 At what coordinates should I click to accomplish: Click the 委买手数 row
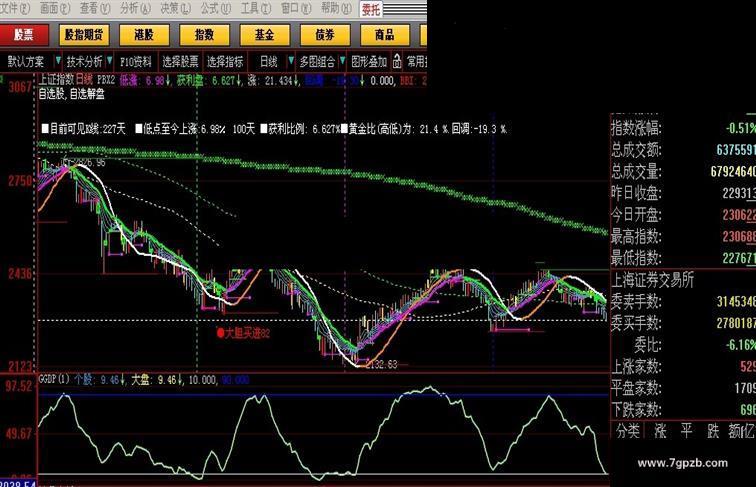[683, 323]
